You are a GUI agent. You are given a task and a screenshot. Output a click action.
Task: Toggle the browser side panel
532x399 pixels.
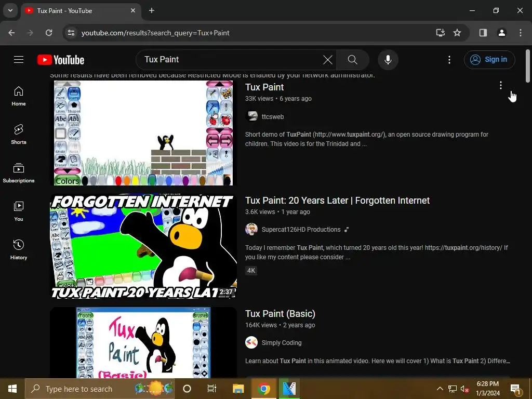(x=483, y=33)
